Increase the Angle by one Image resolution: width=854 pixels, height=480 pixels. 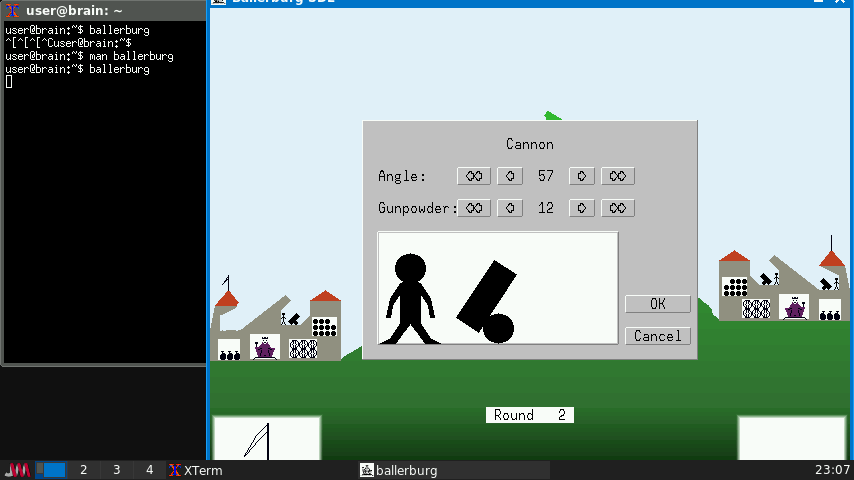pyautogui.click(x=582, y=176)
